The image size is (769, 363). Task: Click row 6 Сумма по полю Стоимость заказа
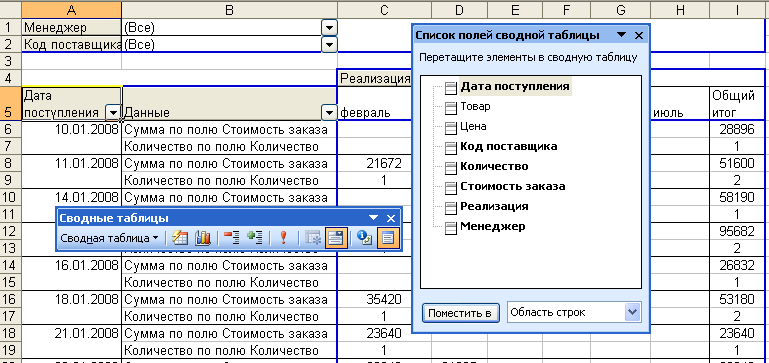coord(230,130)
